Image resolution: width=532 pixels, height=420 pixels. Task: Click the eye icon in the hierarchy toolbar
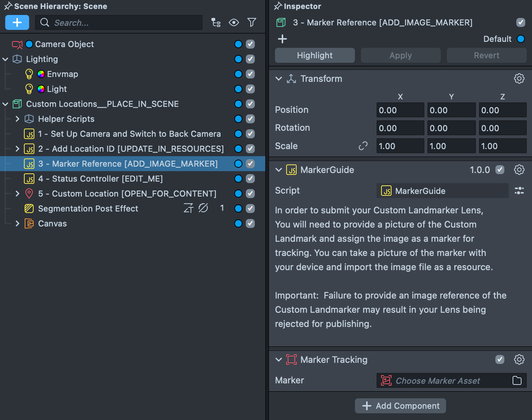(x=234, y=22)
